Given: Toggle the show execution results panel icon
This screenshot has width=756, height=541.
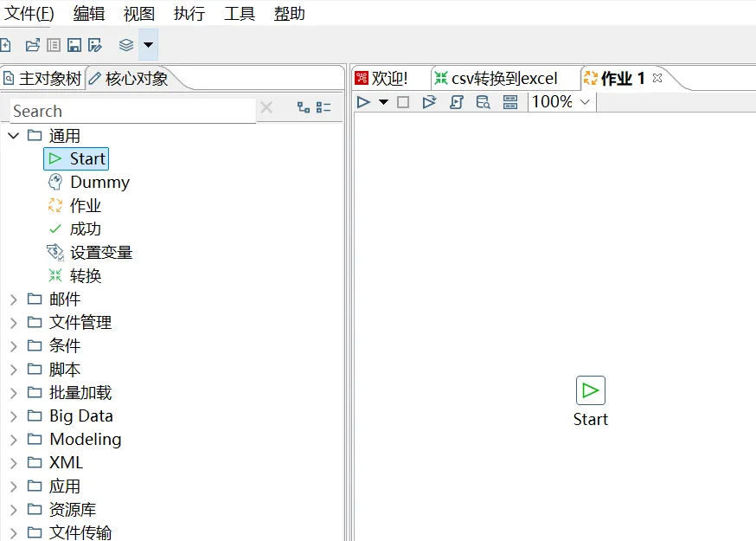Looking at the screenshot, I should pyautogui.click(x=509, y=102).
